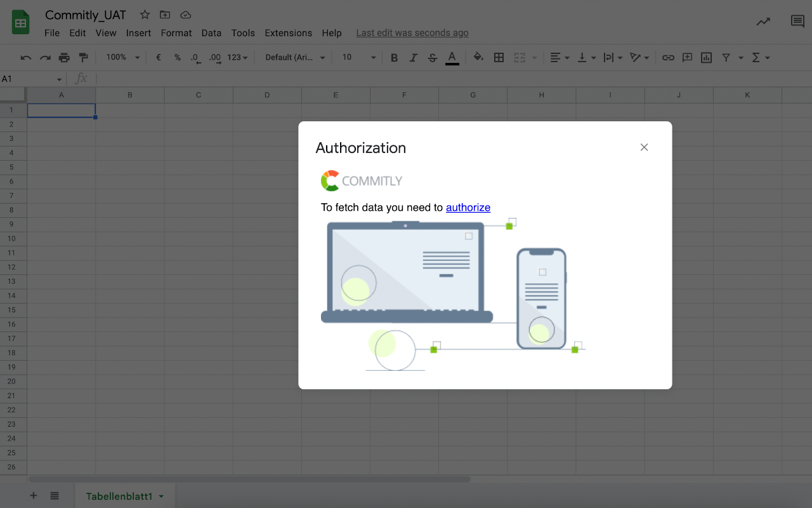The image size is (812, 508).
Task: Click the Print icon
Action: [x=64, y=58]
